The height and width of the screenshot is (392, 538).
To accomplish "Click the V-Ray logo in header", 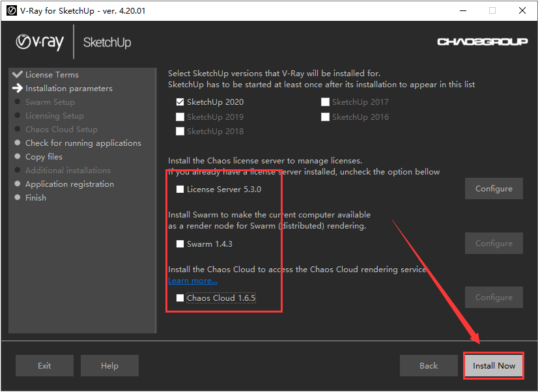I will (40, 42).
